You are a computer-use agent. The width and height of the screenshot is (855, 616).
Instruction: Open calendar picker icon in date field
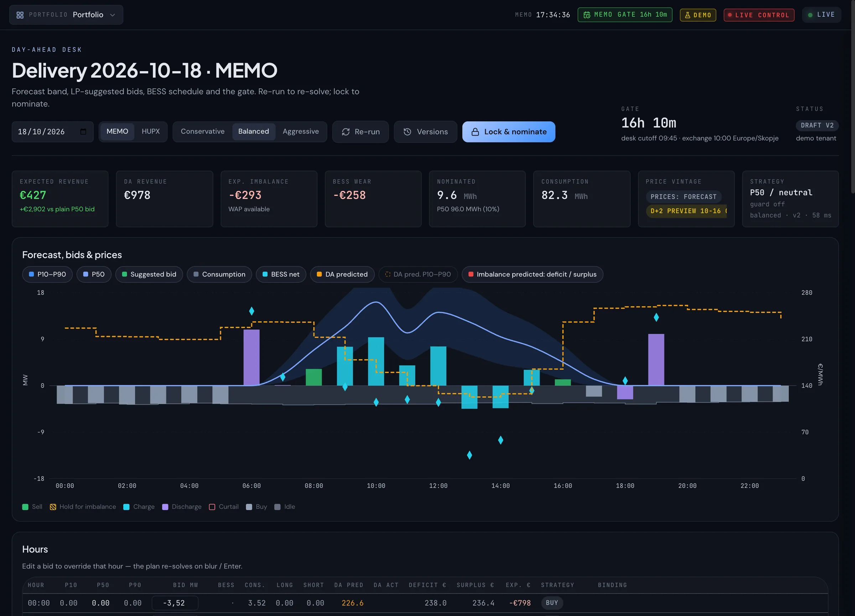83,131
